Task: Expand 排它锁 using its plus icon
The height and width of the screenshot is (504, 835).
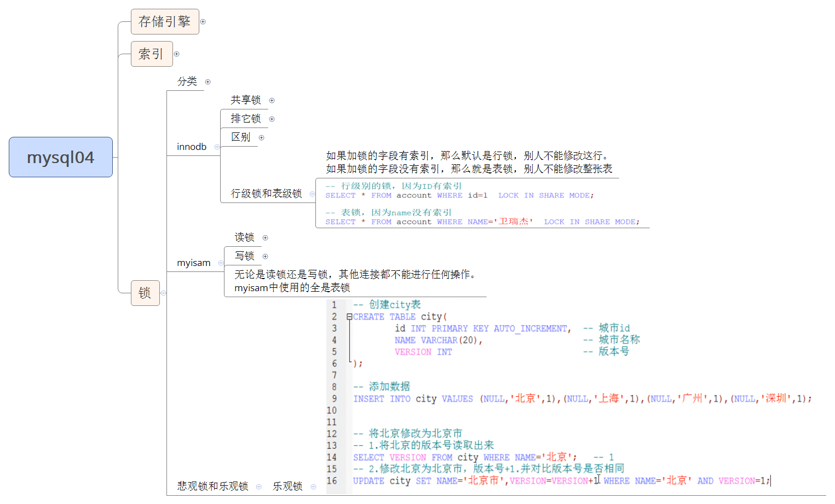Action: tap(272, 119)
